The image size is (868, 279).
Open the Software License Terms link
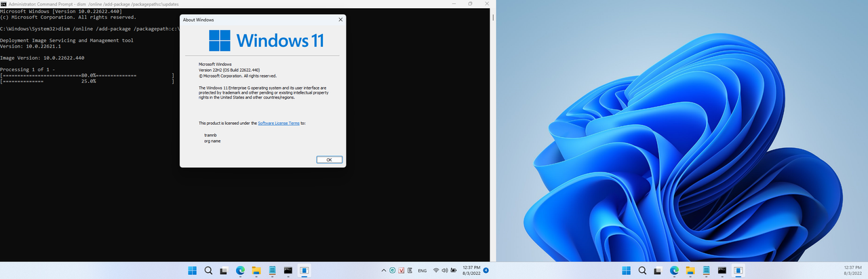pos(279,123)
